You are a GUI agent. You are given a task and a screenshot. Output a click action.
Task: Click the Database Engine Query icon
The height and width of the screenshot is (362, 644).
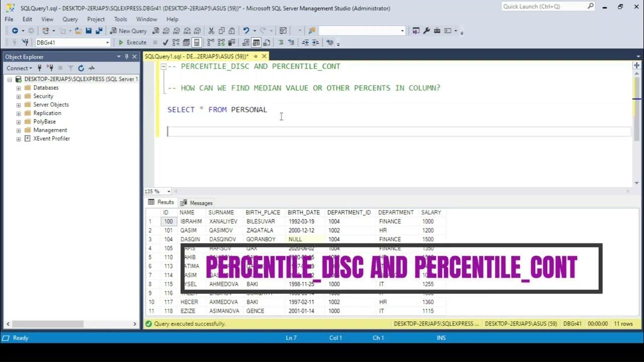click(155, 31)
